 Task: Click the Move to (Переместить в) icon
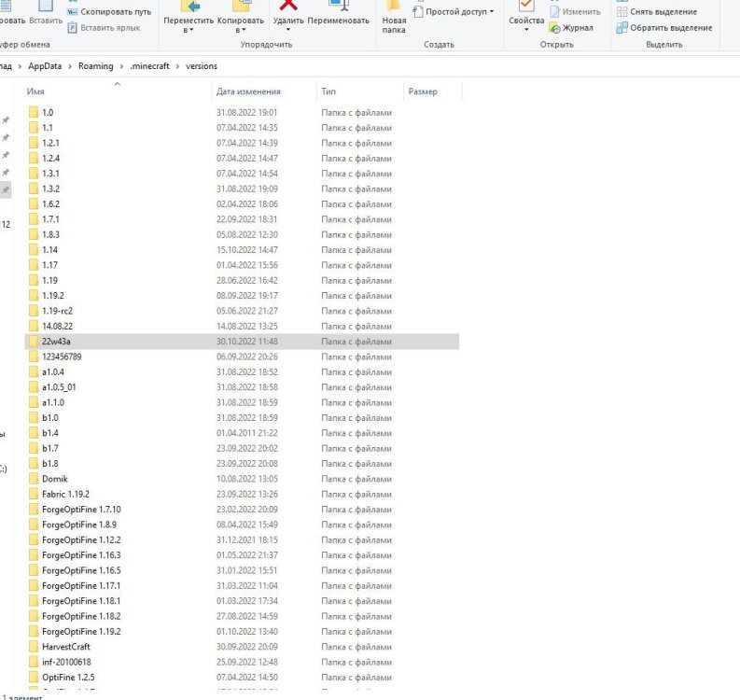(x=189, y=7)
